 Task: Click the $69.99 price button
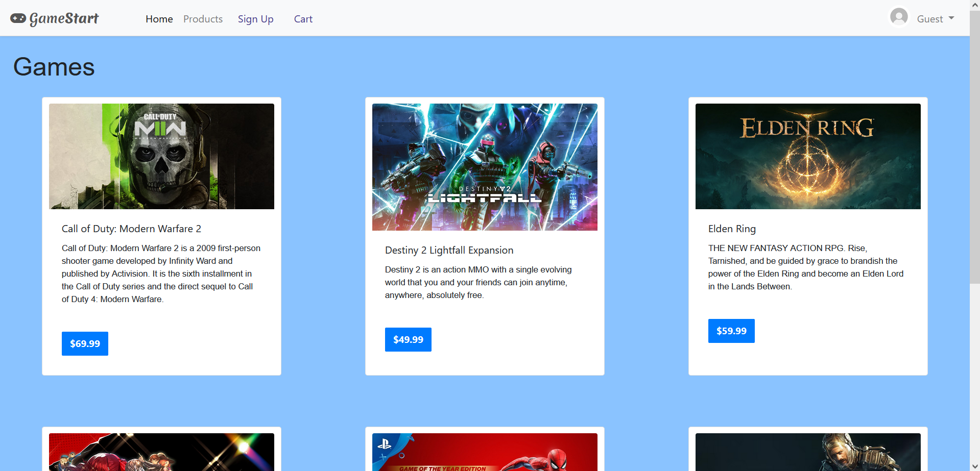point(85,343)
